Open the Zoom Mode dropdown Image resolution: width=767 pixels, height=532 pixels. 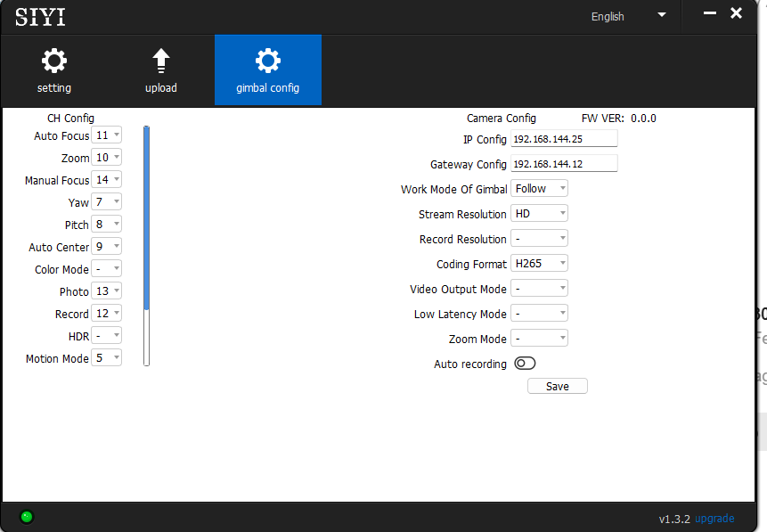[539, 339]
